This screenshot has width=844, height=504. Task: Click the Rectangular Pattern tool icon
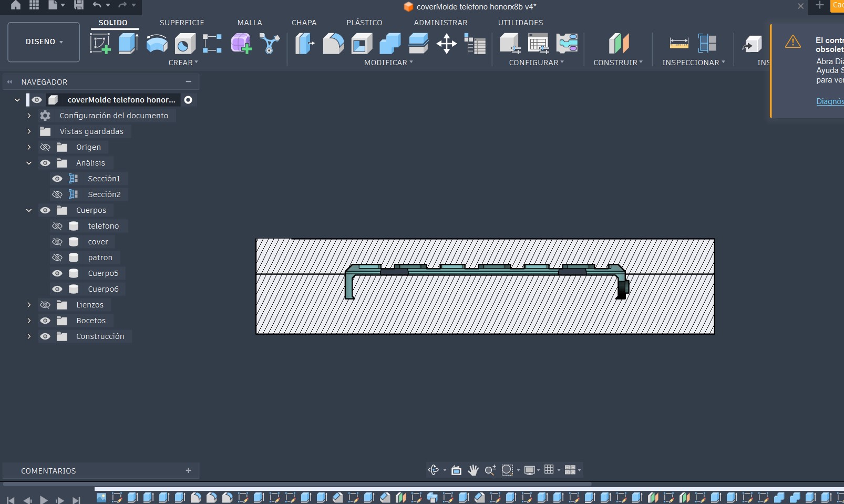(212, 44)
